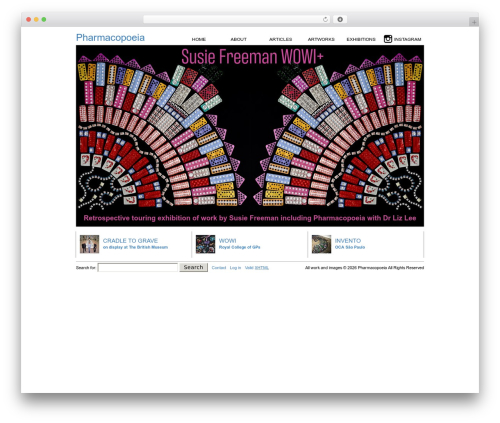The width and height of the screenshot is (500, 423).
Task: Open the Log in footer link
Action: coord(235,268)
